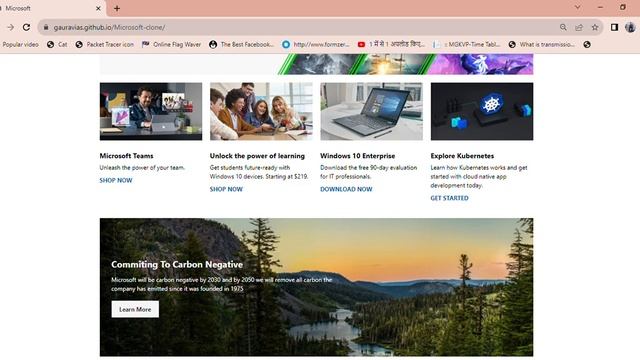The height and width of the screenshot is (360, 640).
Task: Click the Windows 10 devices $219 text
Action: click(259, 172)
